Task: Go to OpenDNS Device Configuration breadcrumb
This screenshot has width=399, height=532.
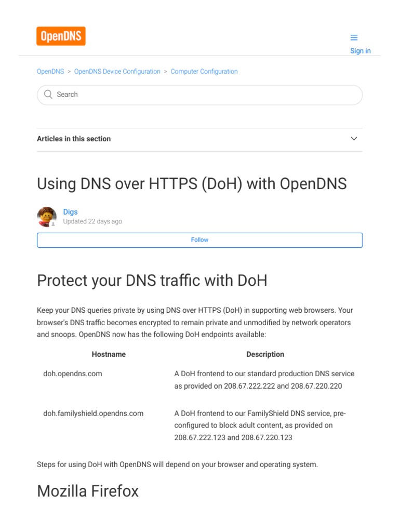Action: 117,72
